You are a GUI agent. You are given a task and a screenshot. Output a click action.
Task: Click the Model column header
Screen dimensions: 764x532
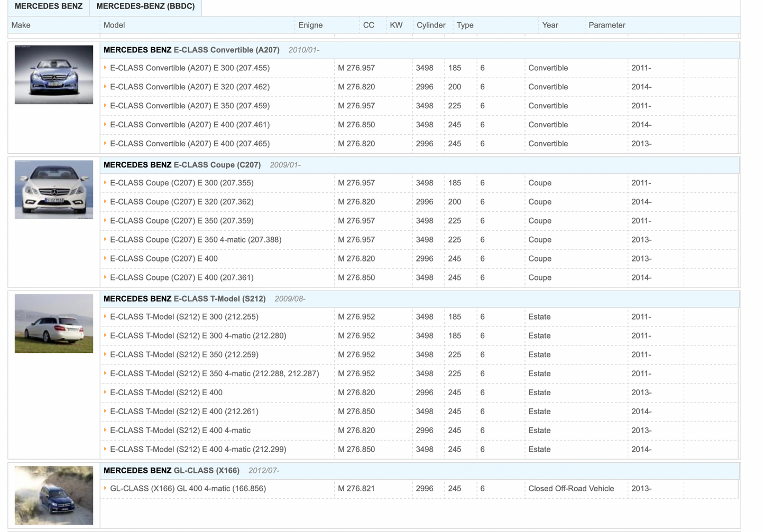click(114, 25)
